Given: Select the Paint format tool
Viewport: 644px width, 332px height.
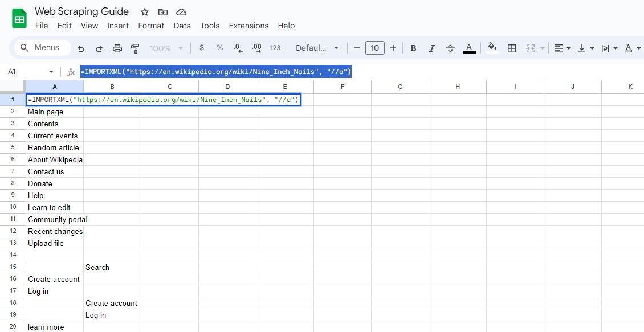Looking at the screenshot, I should point(135,48).
